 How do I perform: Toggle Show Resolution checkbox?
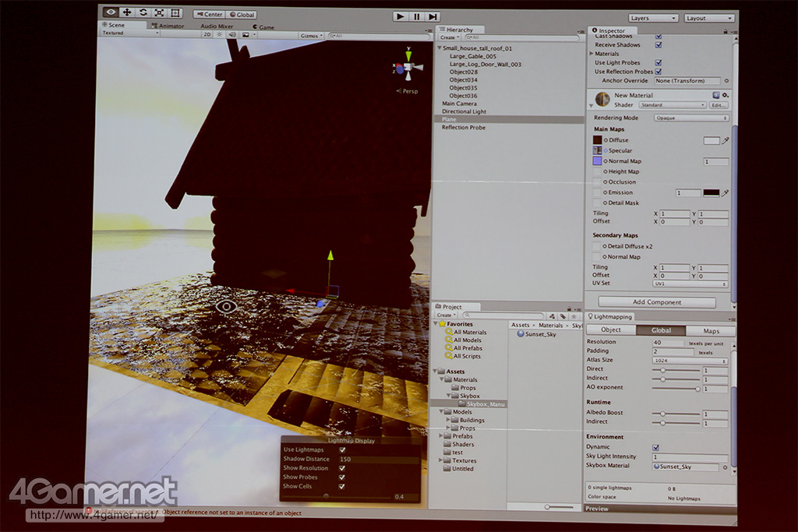pyautogui.click(x=342, y=468)
